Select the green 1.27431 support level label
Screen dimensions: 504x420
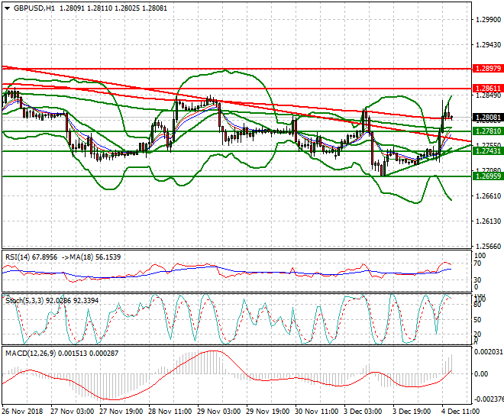[x=488, y=151]
